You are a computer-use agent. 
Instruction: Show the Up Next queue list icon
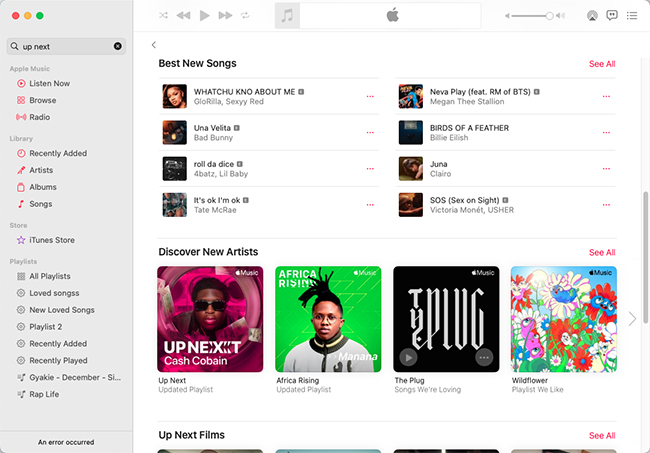(x=632, y=16)
